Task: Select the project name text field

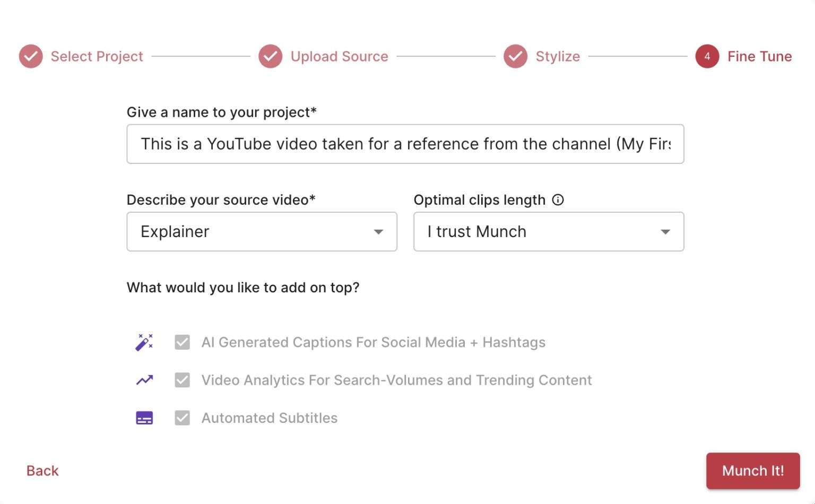Action: click(405, 144)
